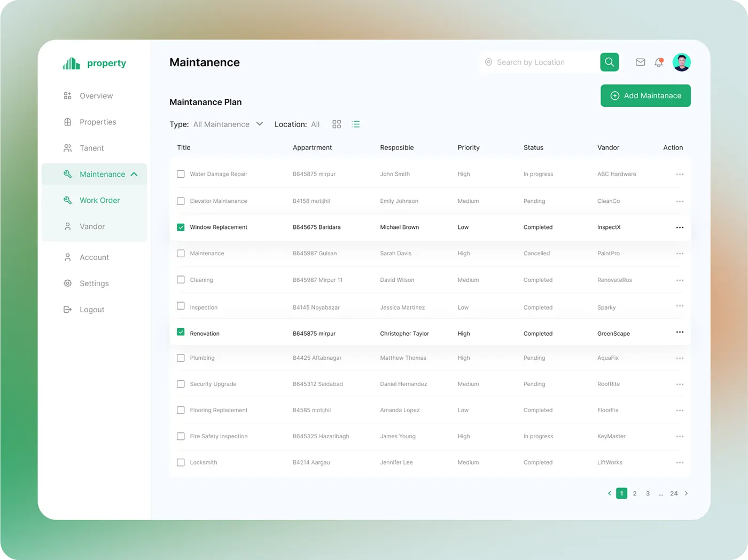Image resolution: width=748 pixels, height=560 pixels.
Task: Select current page 1 in pagination
Action: tap(621, 493)
